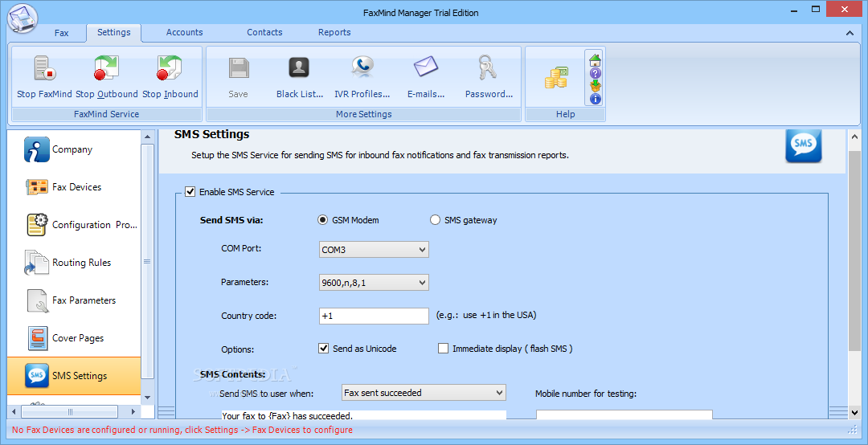Open Company settings in sidebar
868x445 pixels.
pyautogui.click(x=74, y=149)
